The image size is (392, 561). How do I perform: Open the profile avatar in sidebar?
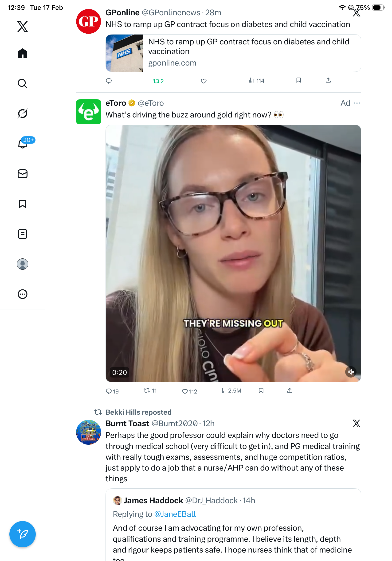(x=23, y=264)
